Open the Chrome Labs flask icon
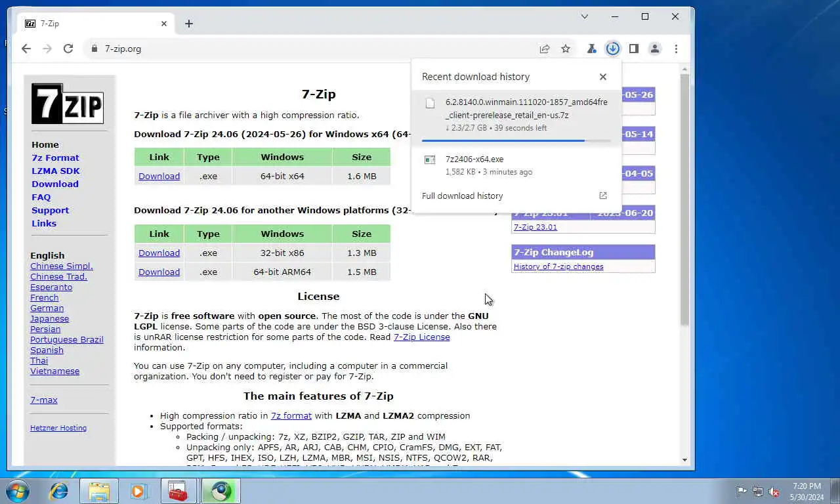The width and height of the screenshot is (840, 504). pyautogui.click(x=591, y=49)
